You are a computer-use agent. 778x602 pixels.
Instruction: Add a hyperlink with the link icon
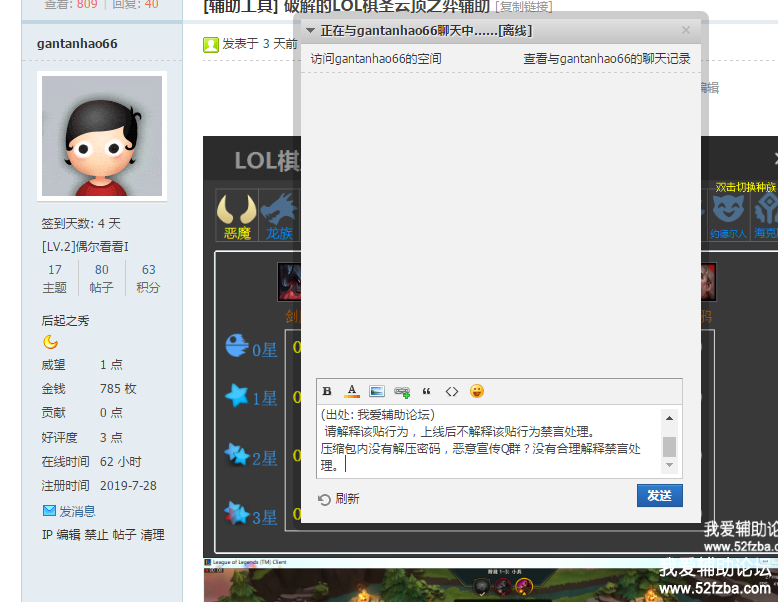[x=402, y=392]
